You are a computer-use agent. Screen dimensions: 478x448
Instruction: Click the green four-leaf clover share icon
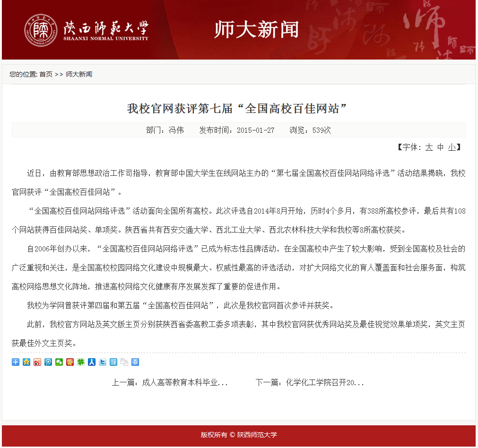pyautogui.click(x=81, y=362)
